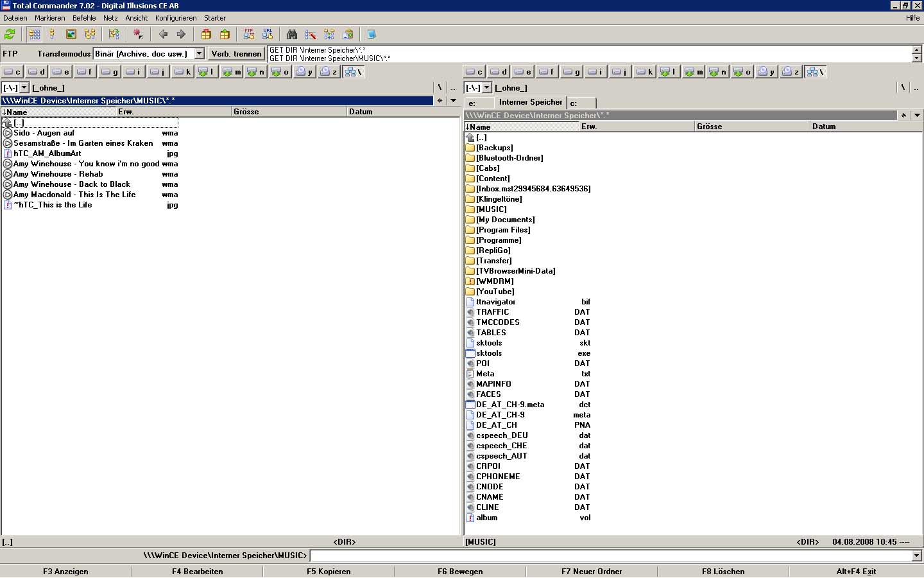
Task: Click F5 Kopieren button
Action: [x=329, y=572]
